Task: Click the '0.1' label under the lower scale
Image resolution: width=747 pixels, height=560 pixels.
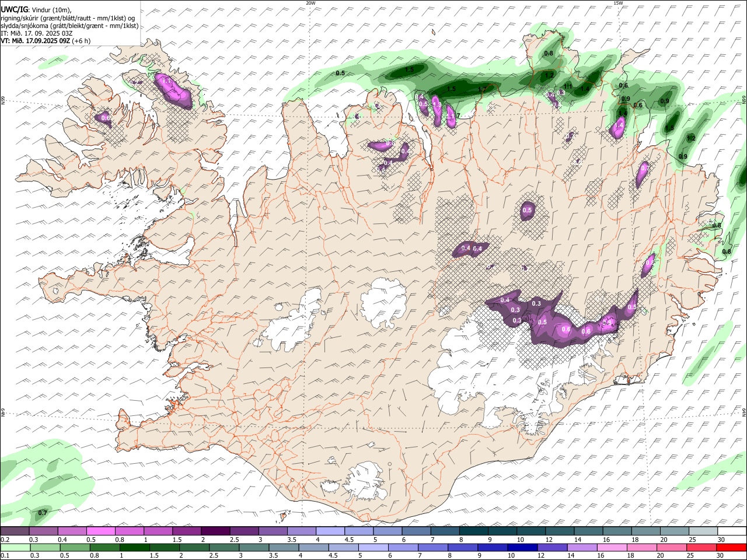Action: [x=5, y=556]
